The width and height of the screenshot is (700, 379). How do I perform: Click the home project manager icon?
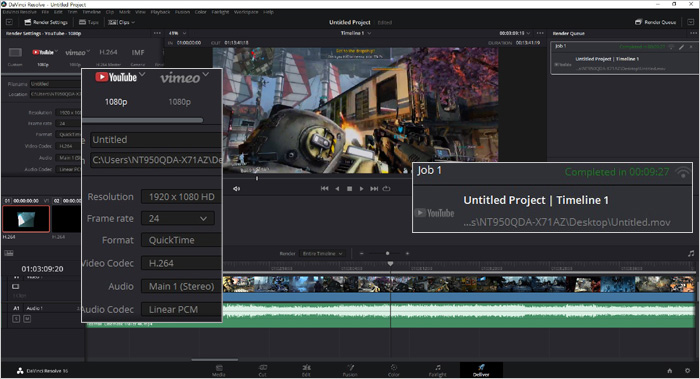point(670,371)
